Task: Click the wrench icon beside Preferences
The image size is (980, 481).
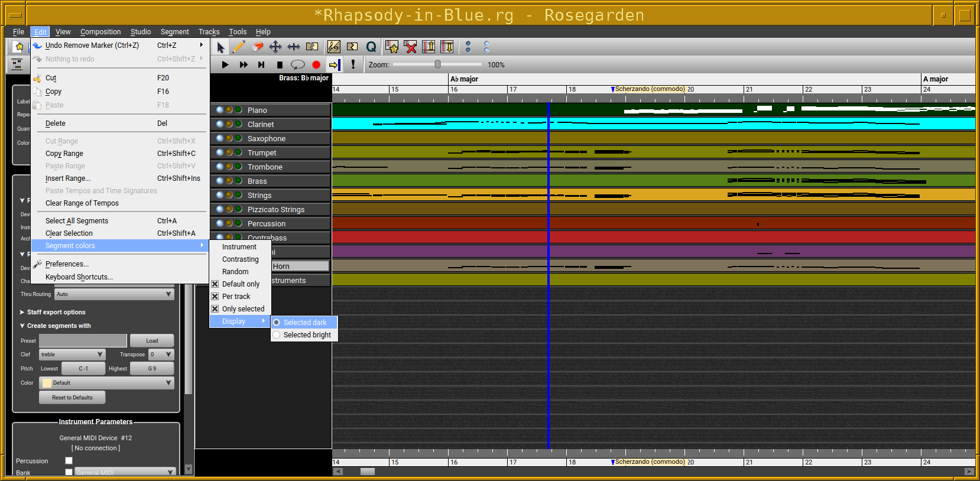Action: point(37,264)
